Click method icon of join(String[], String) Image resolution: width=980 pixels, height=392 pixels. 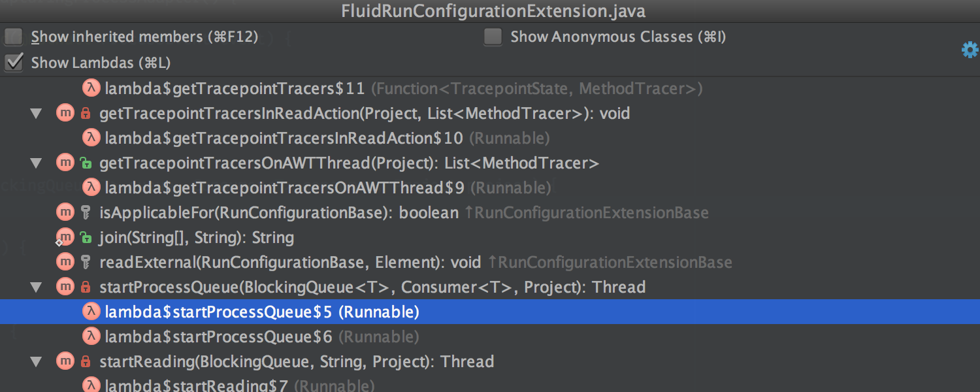point(65,237)
